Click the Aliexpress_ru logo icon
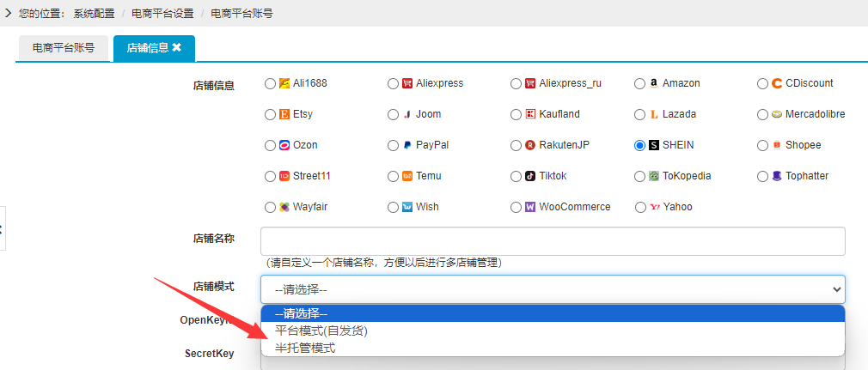This screenshot has width=868, height=370. coord(530,83)
